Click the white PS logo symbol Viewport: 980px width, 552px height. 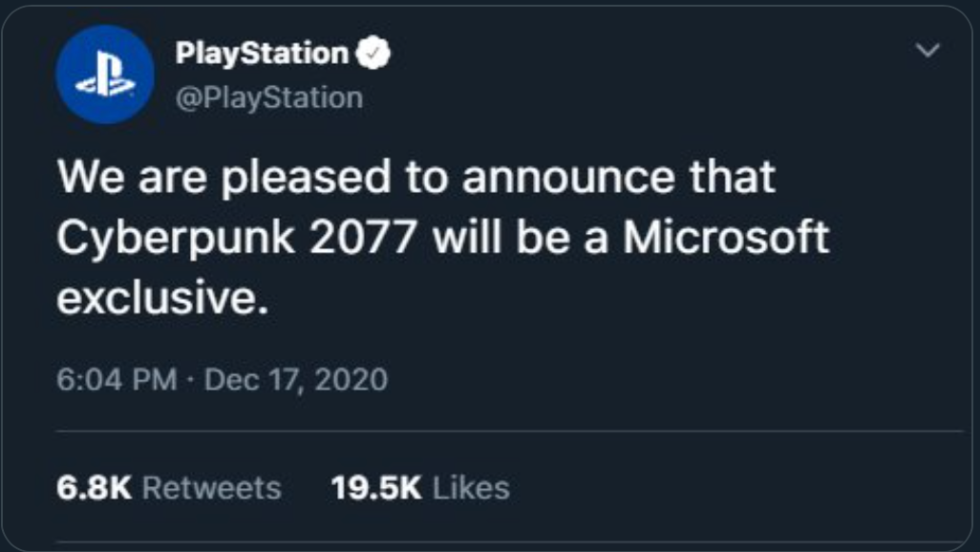tap(105, 75)
